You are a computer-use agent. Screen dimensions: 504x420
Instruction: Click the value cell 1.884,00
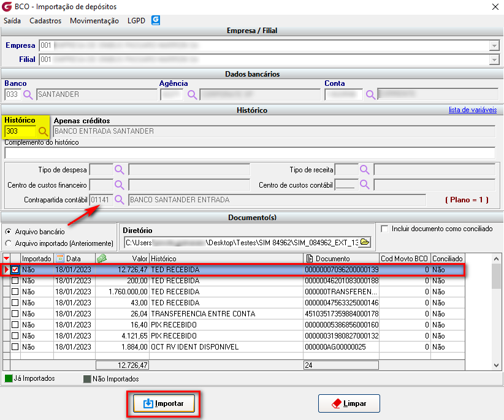[x=122, y=347]
